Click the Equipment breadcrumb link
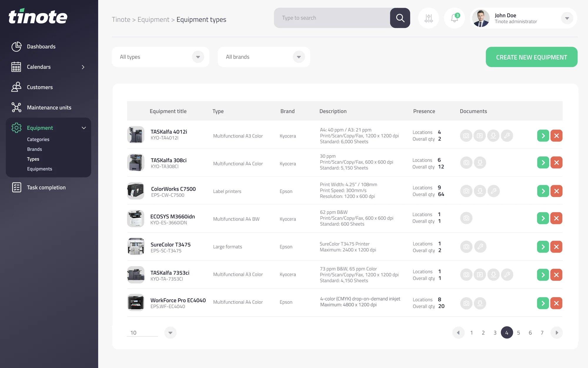The image size is (588, 368). (x=153, y=19)
